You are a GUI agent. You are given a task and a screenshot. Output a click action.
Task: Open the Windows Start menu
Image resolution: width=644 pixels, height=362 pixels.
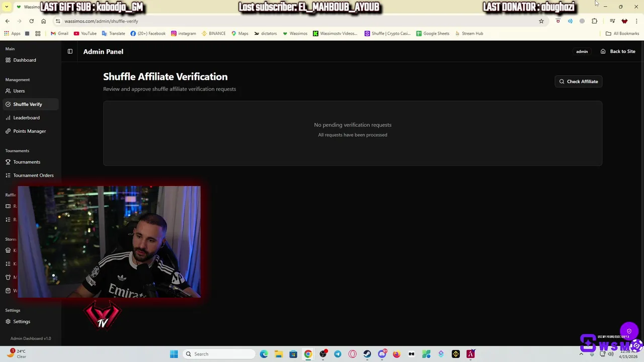(x=174, y=354)
